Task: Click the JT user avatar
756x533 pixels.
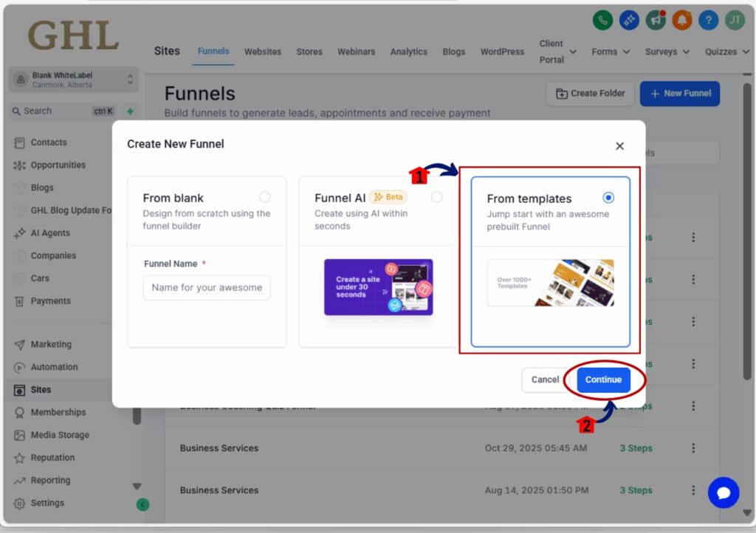Action: click(x=735, y=21)
